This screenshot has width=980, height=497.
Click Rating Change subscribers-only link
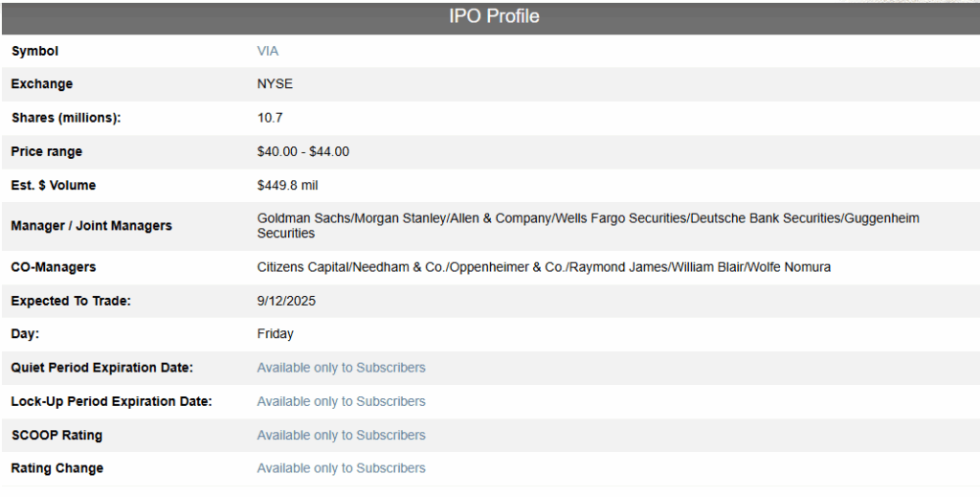341,468
